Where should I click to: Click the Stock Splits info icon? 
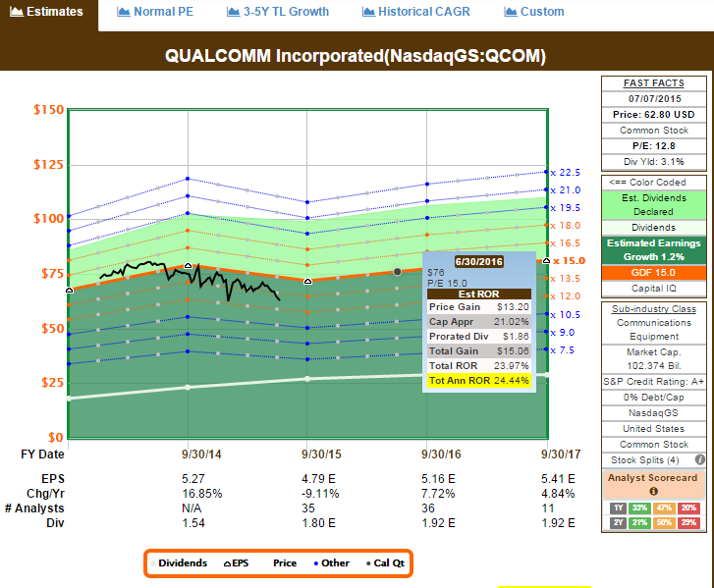click(x=700, y=459)
